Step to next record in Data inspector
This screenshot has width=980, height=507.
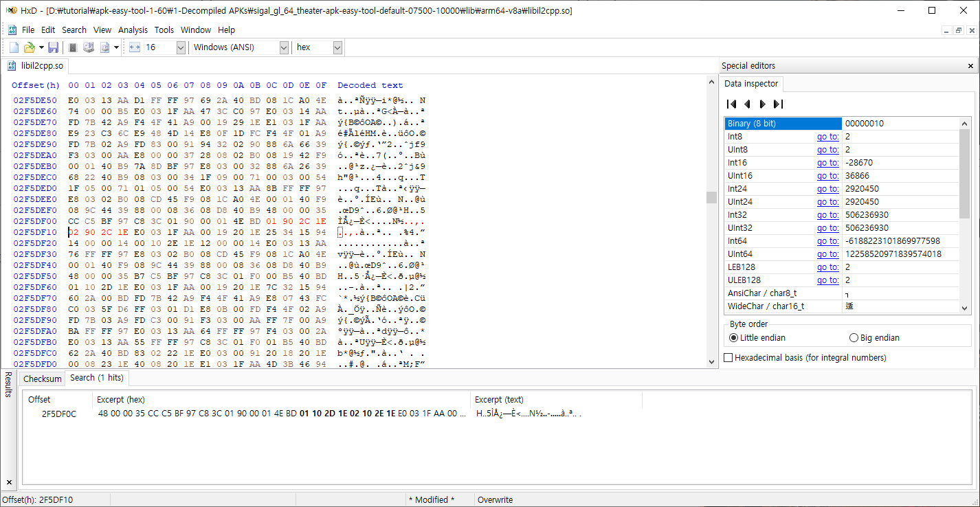(763, 104)
